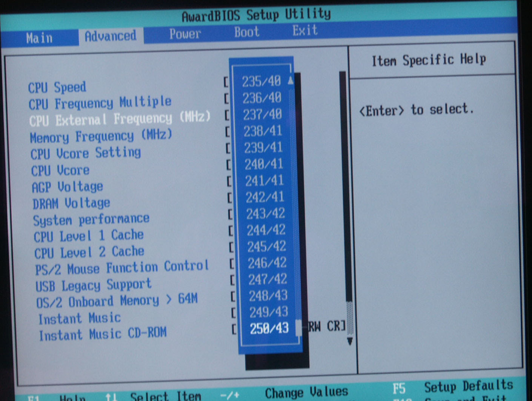Select PS/2 Mouse Function Control
The image size is (532, 401).
click(x=122, y=268)
